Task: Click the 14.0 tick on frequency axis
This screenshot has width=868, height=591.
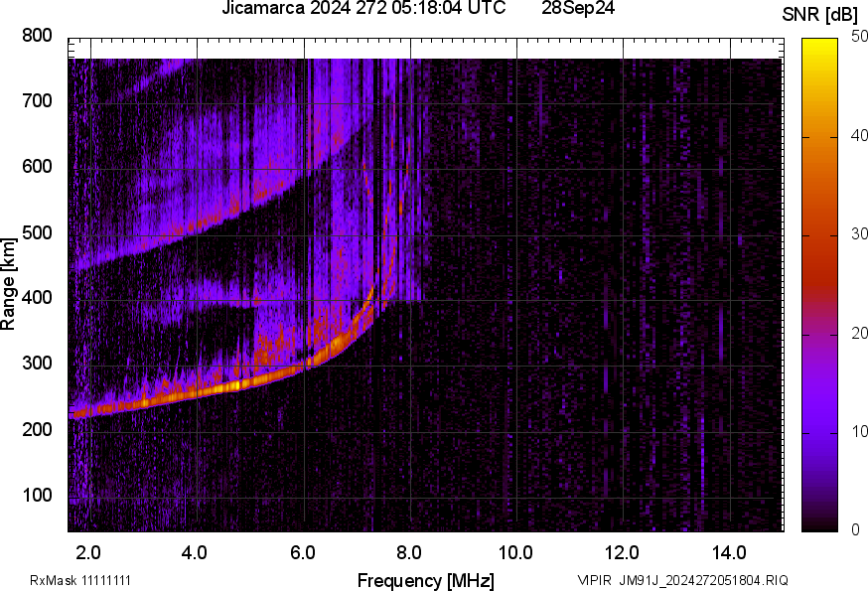Action: pos(730,551)
